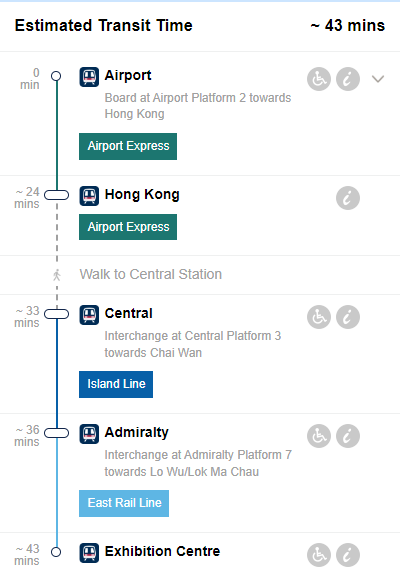Click the Hong Kong station name

tap(142, 195)
